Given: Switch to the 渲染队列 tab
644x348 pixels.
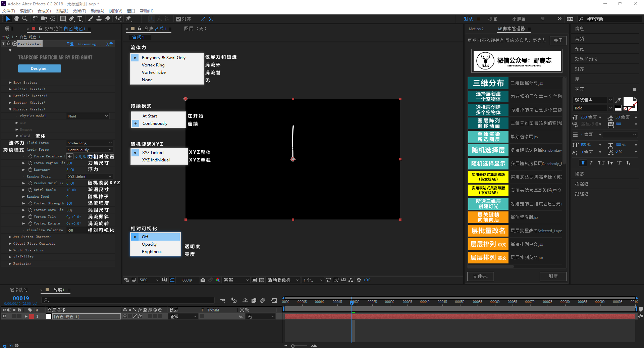Looking at the screenshot, I should pos(19,290).
